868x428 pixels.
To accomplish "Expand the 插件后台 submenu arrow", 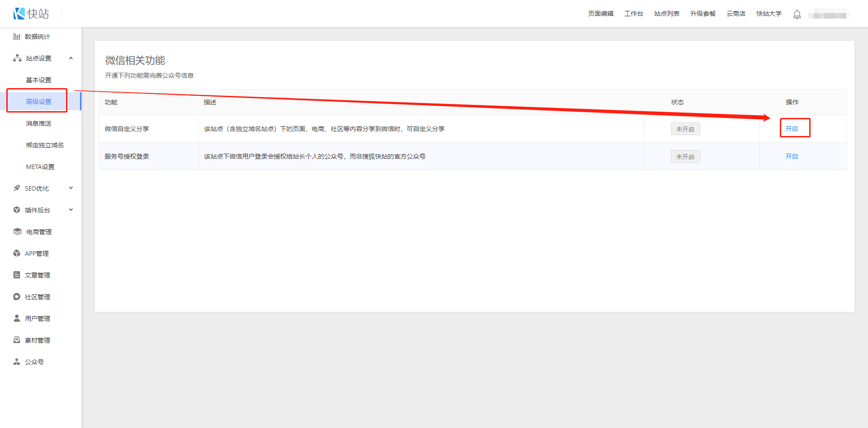I will pyautogui.click(x=71, y=210).
